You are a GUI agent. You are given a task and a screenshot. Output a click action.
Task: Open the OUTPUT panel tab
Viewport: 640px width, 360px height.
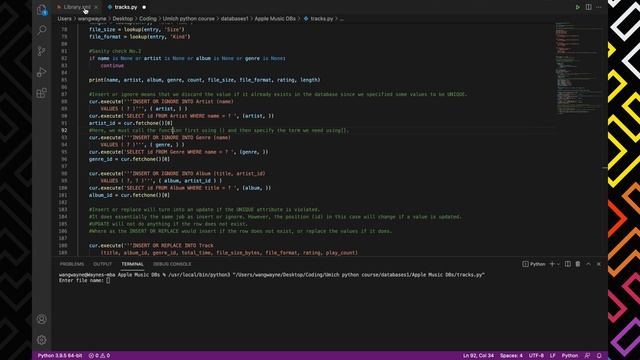click(102, 264)
